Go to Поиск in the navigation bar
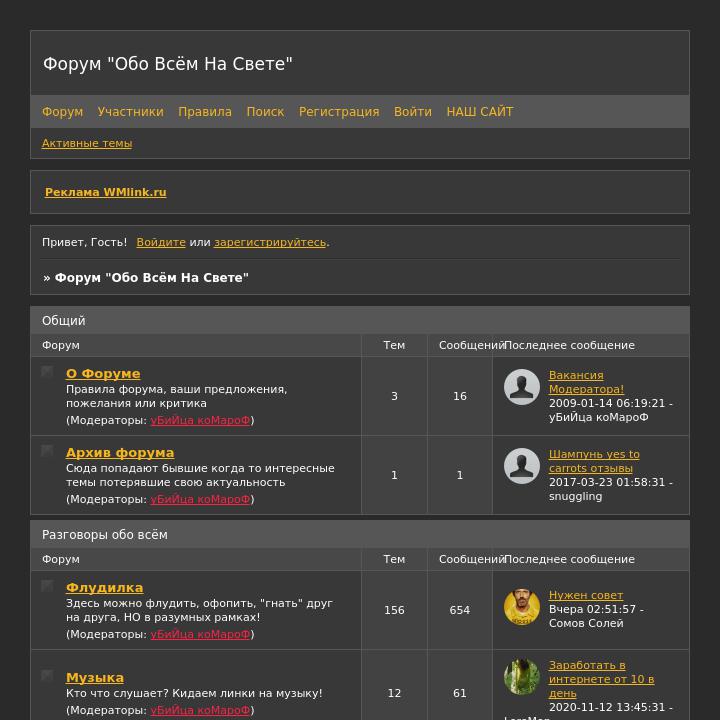720x720 pixels. click(265, 112)
